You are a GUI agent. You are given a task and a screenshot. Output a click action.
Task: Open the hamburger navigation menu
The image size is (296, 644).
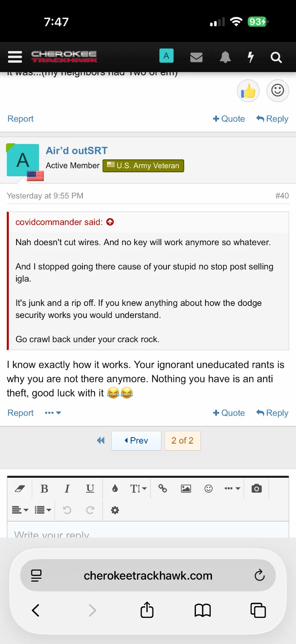pos(15,57)
